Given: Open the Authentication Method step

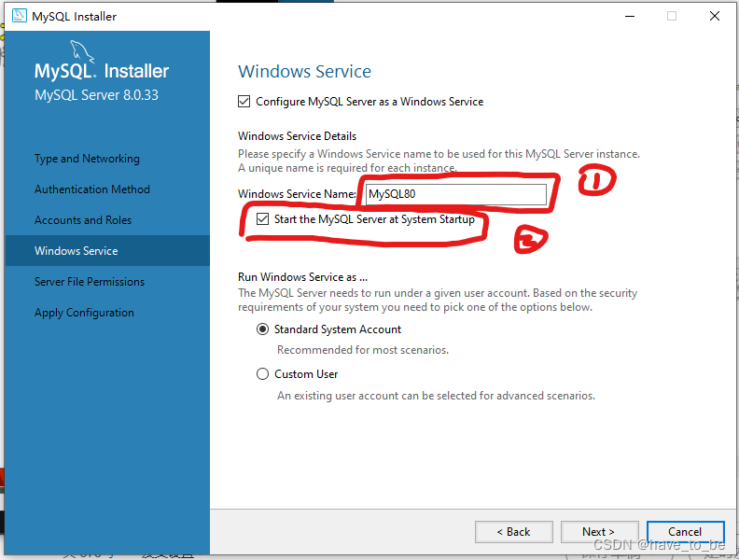Looking at the screenshot, I should 92,189.
